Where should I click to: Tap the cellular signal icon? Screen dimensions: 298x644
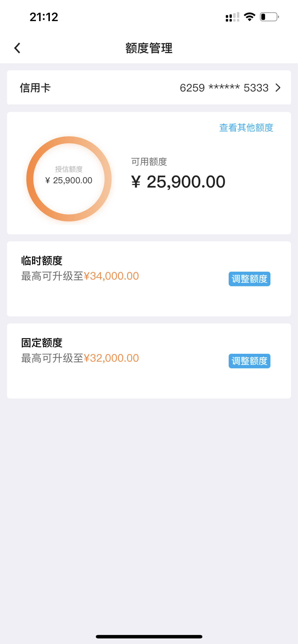[232, 17]
